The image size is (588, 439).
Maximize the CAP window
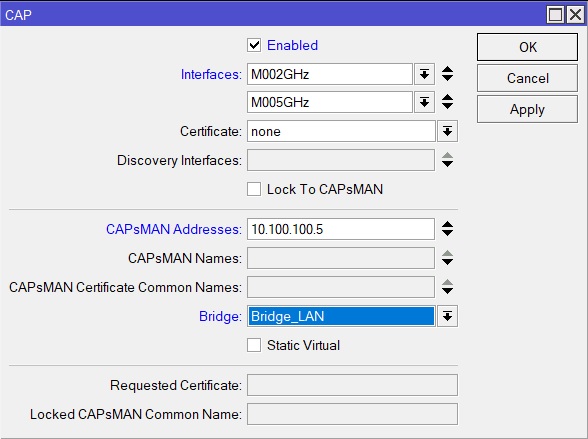[555, 15]
